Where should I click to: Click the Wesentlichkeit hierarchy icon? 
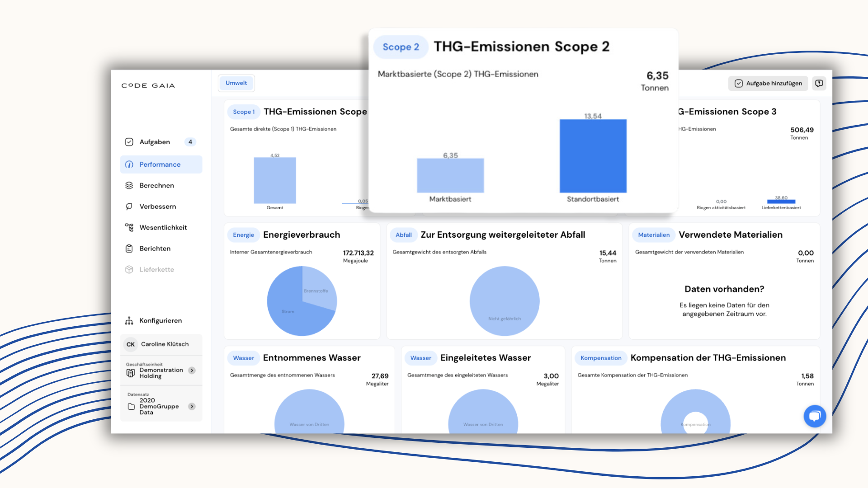(129, 227)
